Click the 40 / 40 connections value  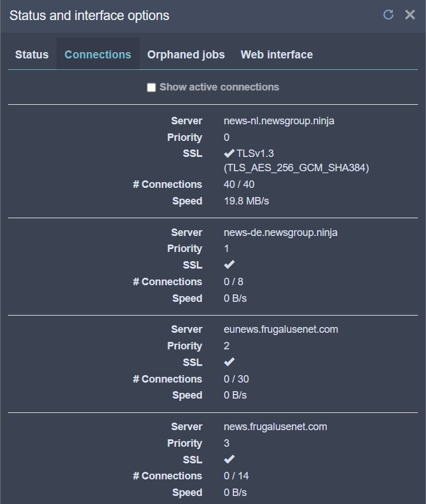[x=239, y=184]
